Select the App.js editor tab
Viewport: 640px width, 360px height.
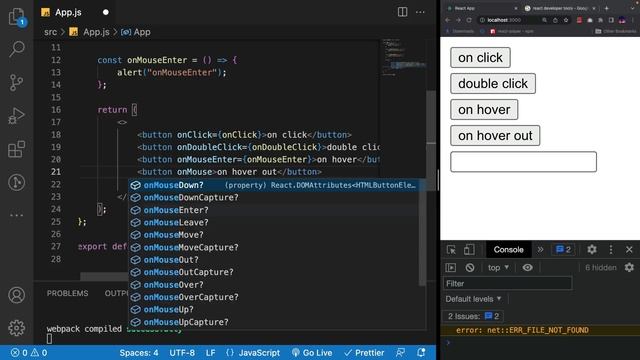pos(68,12)
